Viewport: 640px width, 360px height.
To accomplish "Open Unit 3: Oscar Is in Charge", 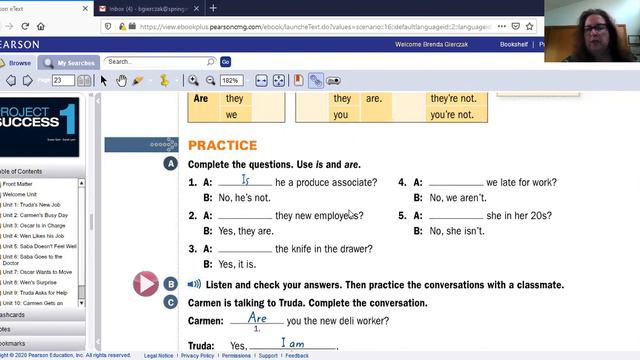I will click(34, 225).
